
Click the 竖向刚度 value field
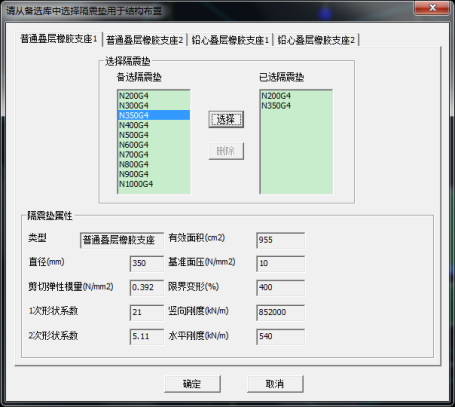(x=280, y=312)
